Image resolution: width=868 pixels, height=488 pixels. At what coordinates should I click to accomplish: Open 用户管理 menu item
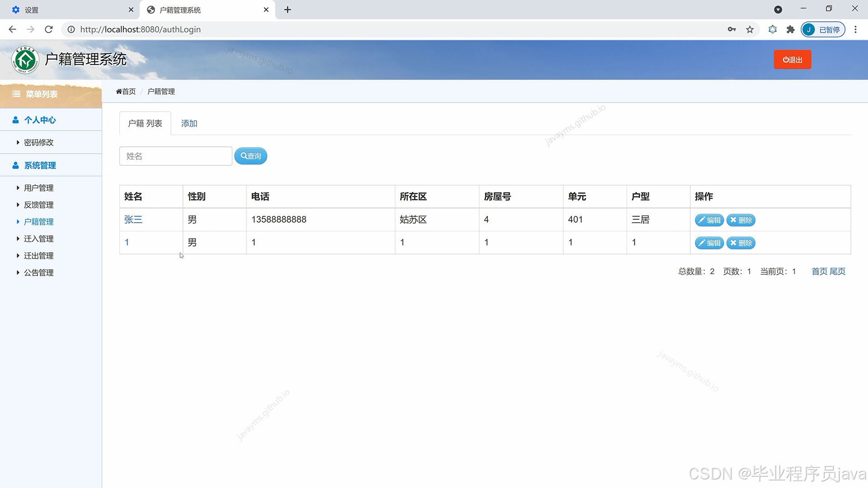(38, 188)
